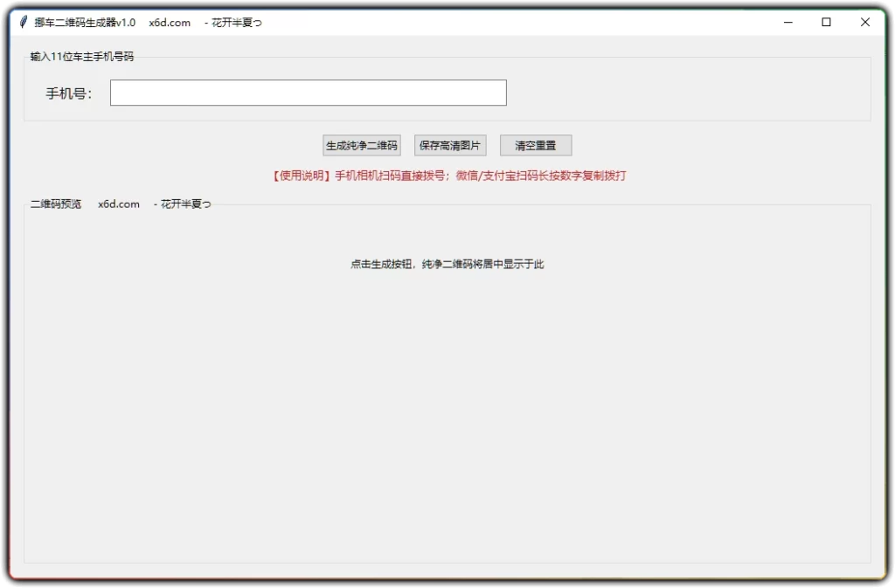
Task: Minimize the 挪车二维码生成器 window
Action: (x=787, y=22)
